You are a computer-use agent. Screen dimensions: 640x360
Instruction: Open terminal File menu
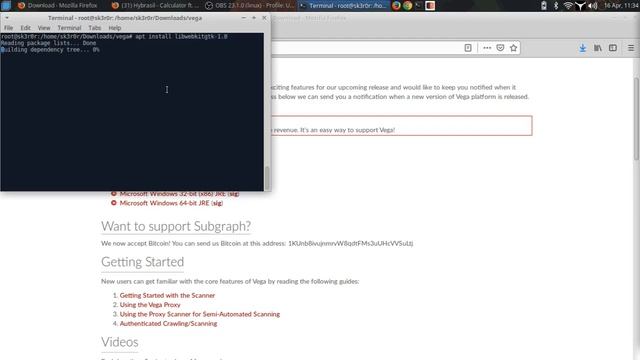tap(9, 28)
